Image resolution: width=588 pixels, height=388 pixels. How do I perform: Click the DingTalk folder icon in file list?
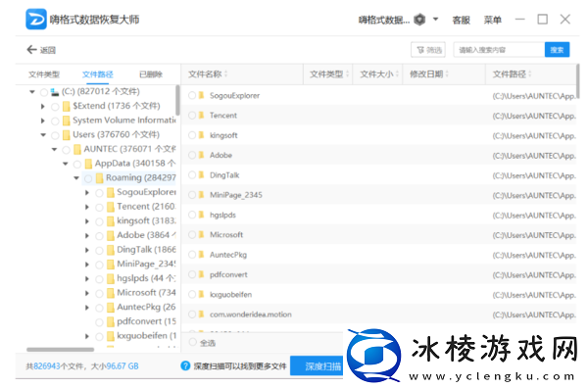click(x=201, y=174)
